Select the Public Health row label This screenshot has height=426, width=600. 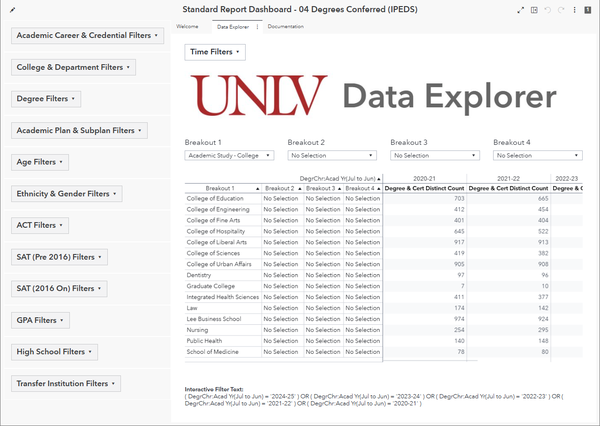(x=204, y=341)
